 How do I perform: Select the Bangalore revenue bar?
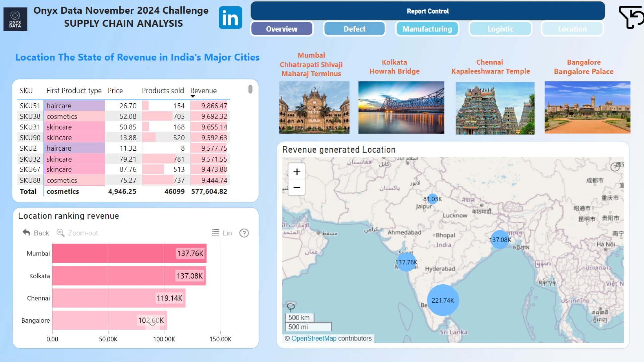[x=110, y=320]
